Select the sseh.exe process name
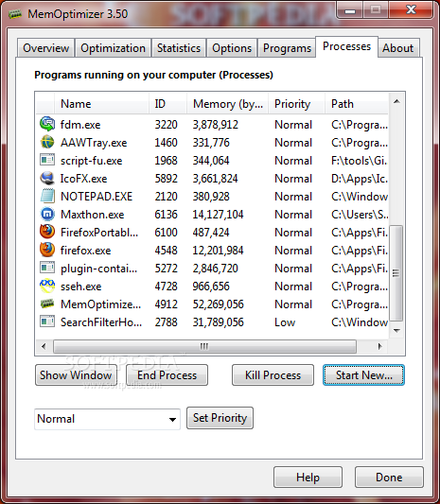The height and width of the screenshot is (504, 440). 81,287
